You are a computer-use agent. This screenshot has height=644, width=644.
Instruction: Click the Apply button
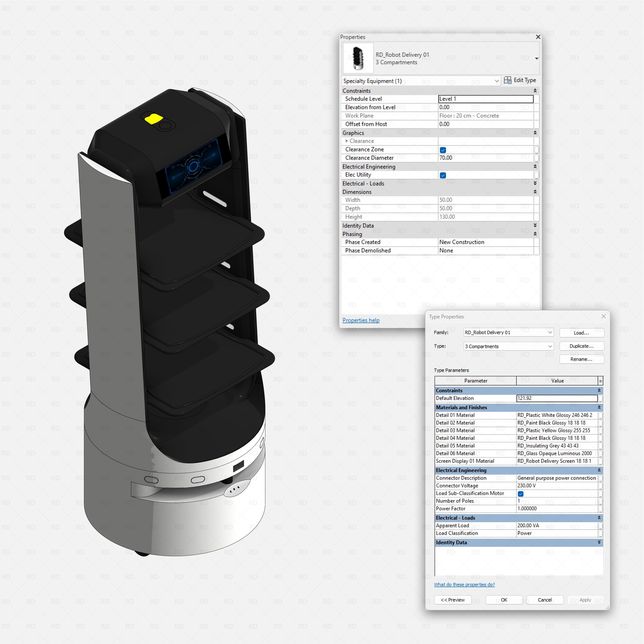tap(585, 600)
